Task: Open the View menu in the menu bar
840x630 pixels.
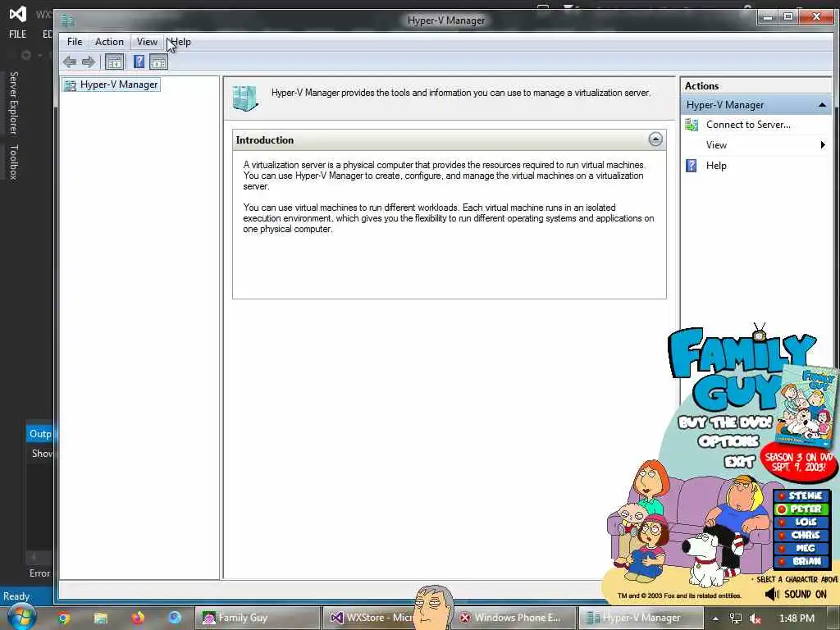Action: tap(147, 42)
